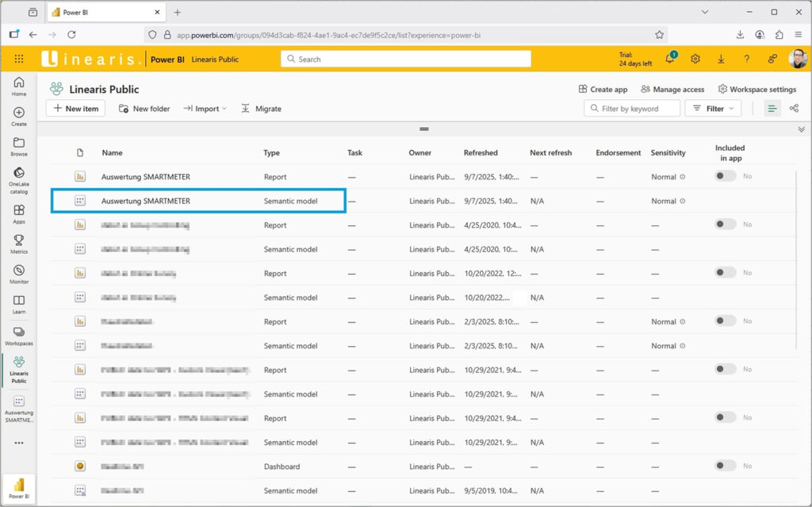Screen dimensions: 812x507
Task: Open the browser tab list chevron
Action: (x=705, y=12)
